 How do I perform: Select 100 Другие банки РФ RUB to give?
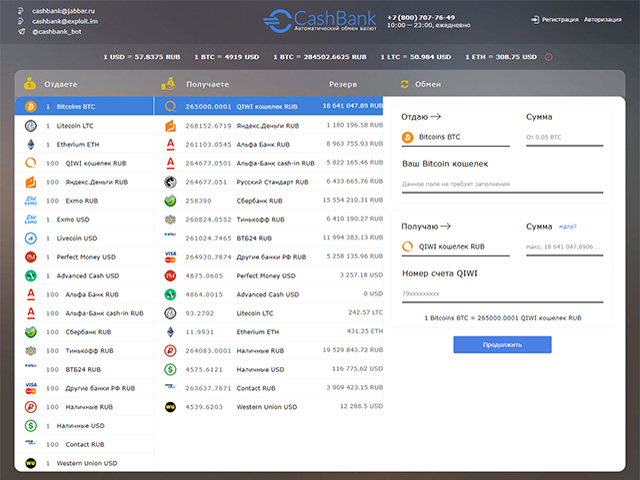click(x=84, y=388)
